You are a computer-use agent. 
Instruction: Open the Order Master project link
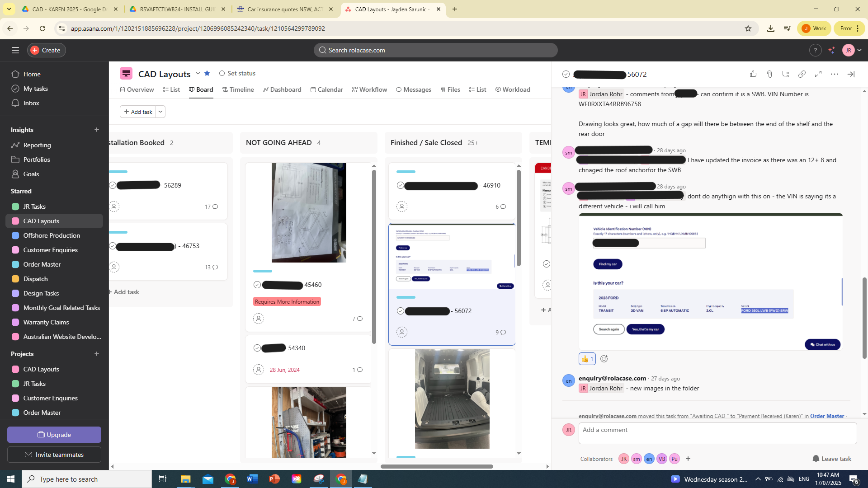click(827, 416)
